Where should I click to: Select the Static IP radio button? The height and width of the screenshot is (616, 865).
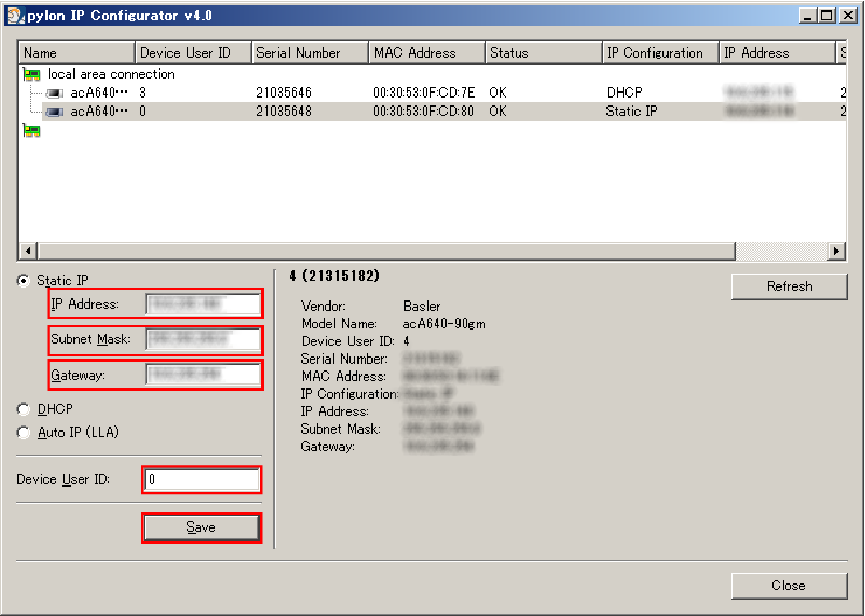click(24, 281)
